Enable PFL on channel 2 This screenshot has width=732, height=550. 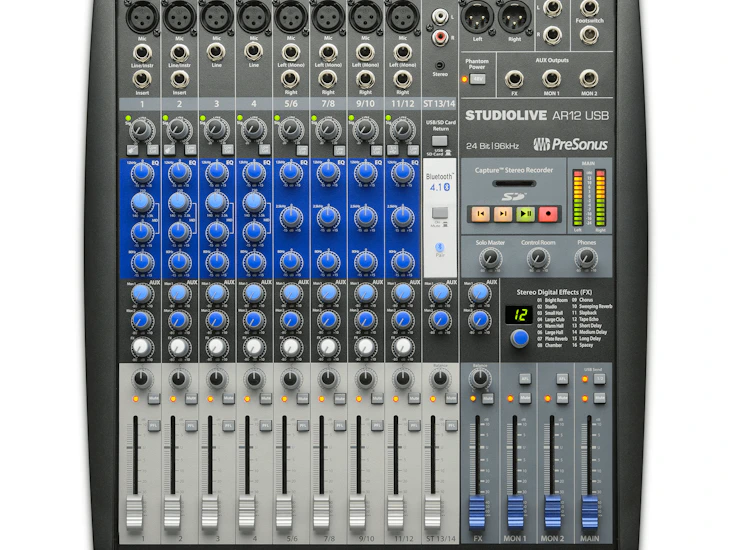point(191,425)
